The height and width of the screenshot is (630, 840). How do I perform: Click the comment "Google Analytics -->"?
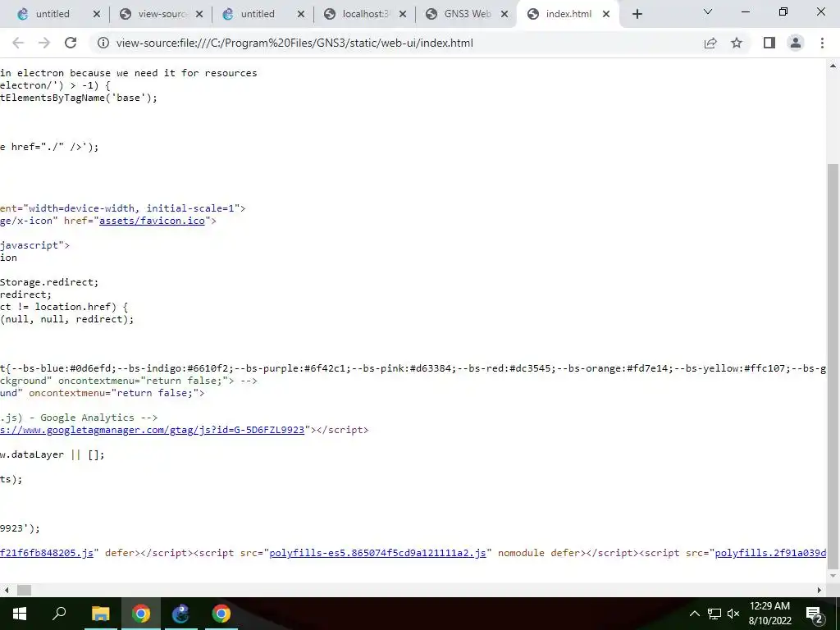[x=99, y=418]
